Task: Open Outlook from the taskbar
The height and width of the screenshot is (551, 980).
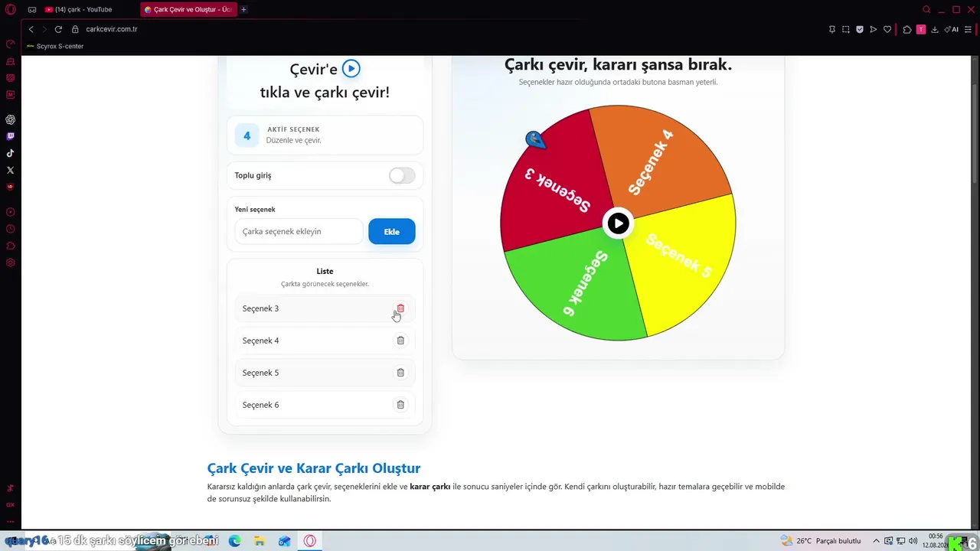Action: point(285,541)
